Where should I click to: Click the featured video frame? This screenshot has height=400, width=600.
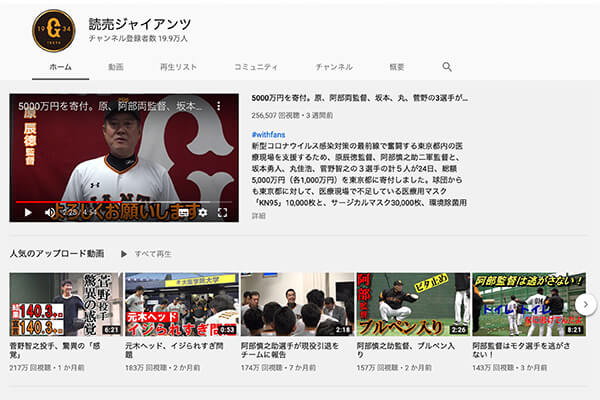pyautogui.click(x=124, y=158)
